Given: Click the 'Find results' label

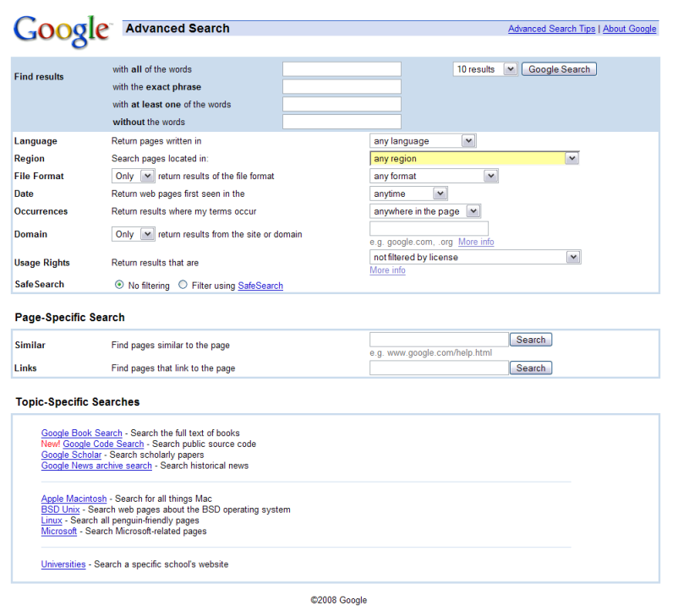Looking at the screenshot, I should click(x=39, y=77).
